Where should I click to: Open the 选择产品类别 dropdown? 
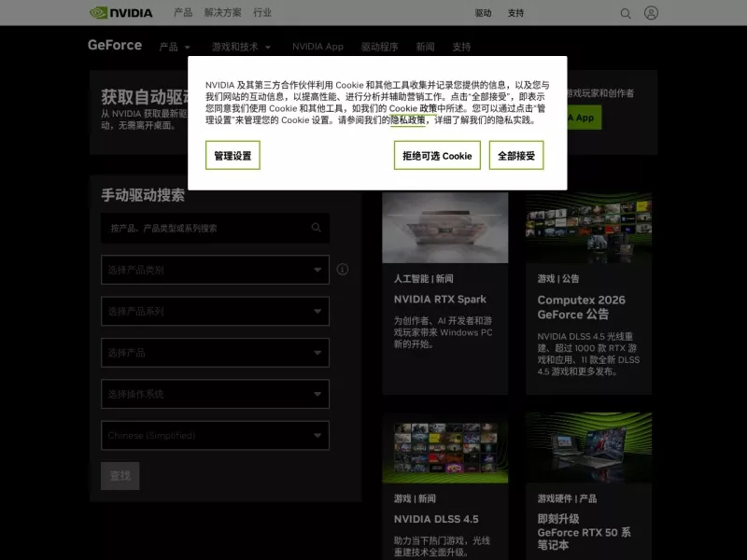click(215, 270)
